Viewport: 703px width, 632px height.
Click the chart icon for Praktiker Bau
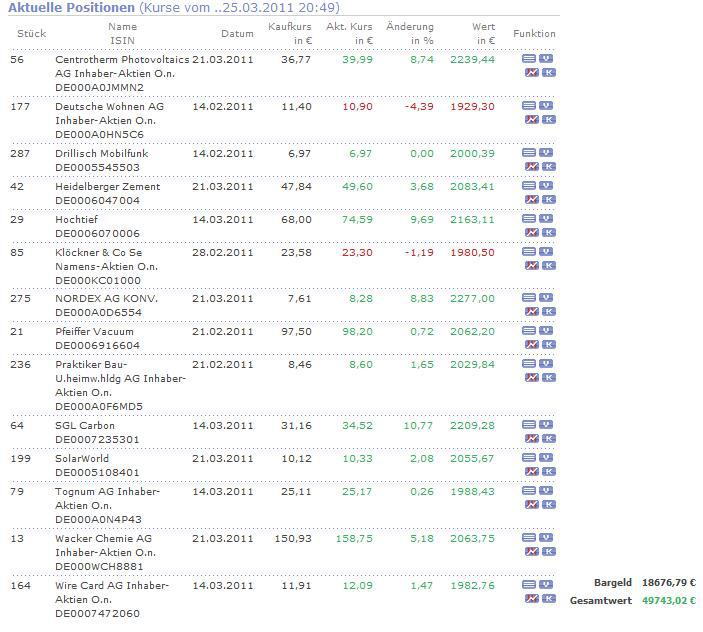point(532,378)
